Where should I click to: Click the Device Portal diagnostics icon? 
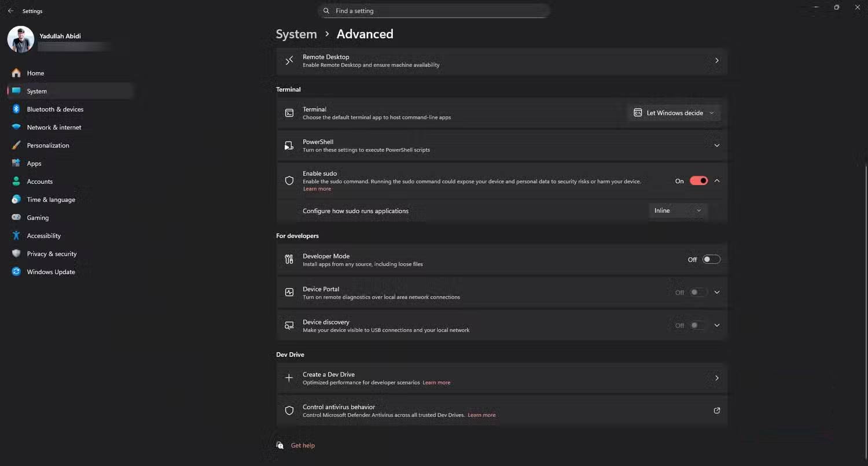tap(289, 293)
